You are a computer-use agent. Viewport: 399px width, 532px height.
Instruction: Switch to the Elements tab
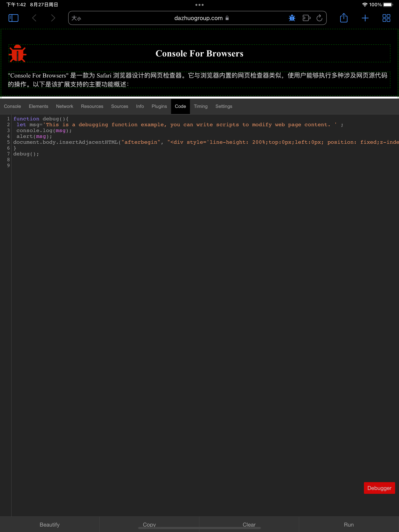pos(39,106)
